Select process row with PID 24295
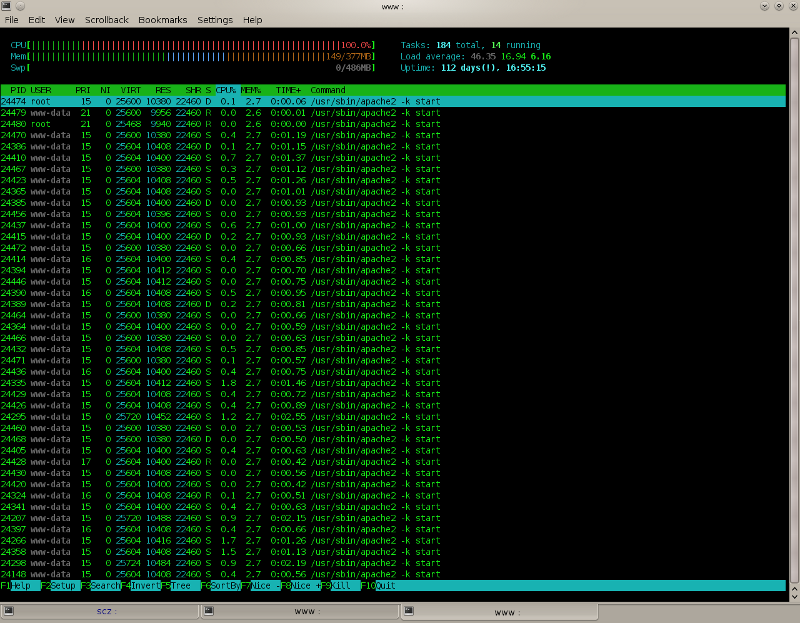 pos(393,417)
